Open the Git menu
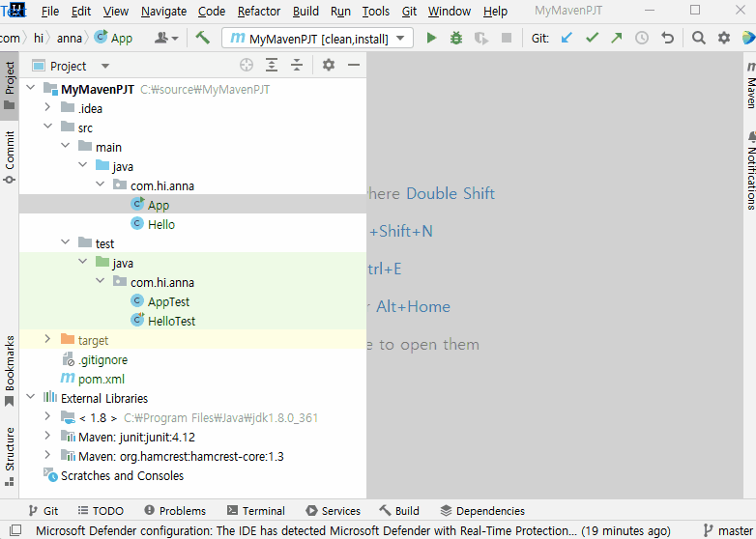The height and width of the screenshot is (539, 756). 409,11
